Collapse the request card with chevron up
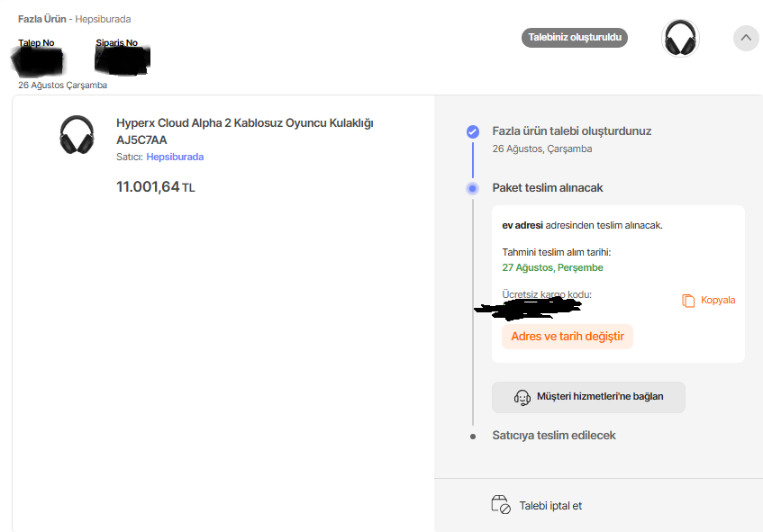 click(746, 38)
